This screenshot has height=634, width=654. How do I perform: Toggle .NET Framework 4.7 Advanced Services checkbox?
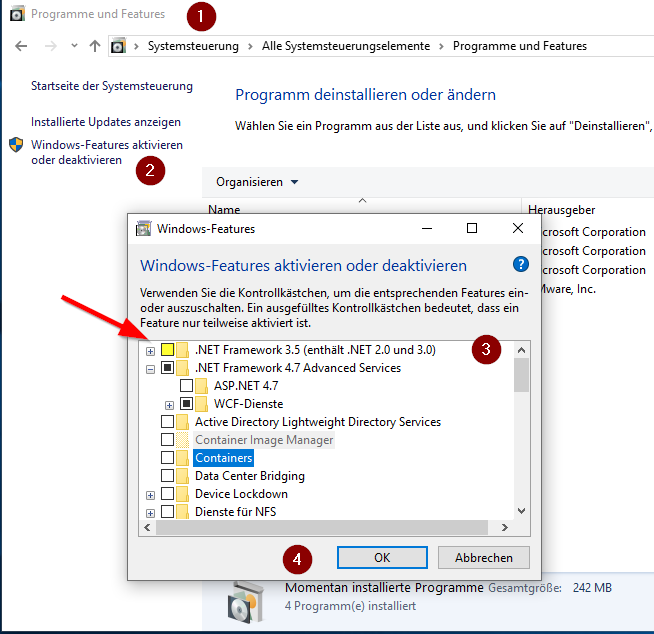point(167,367)
